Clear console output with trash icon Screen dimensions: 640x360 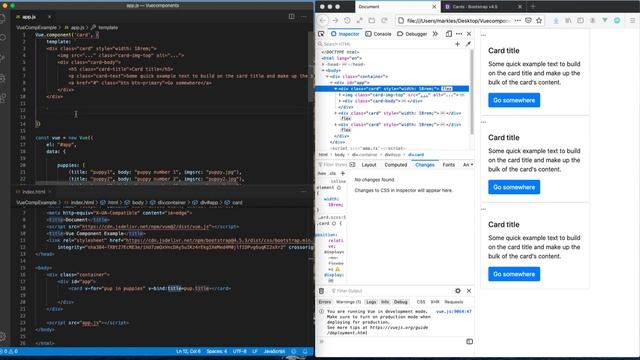pos(321,291)
